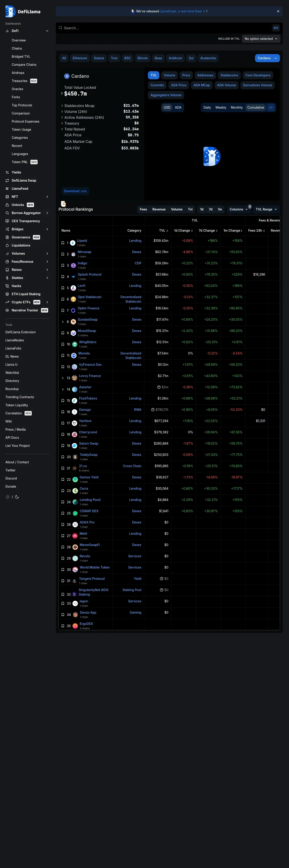Select the Bitcoin chain tab
The width and height of the screenshot is (289, 868).
coord(143,58)
